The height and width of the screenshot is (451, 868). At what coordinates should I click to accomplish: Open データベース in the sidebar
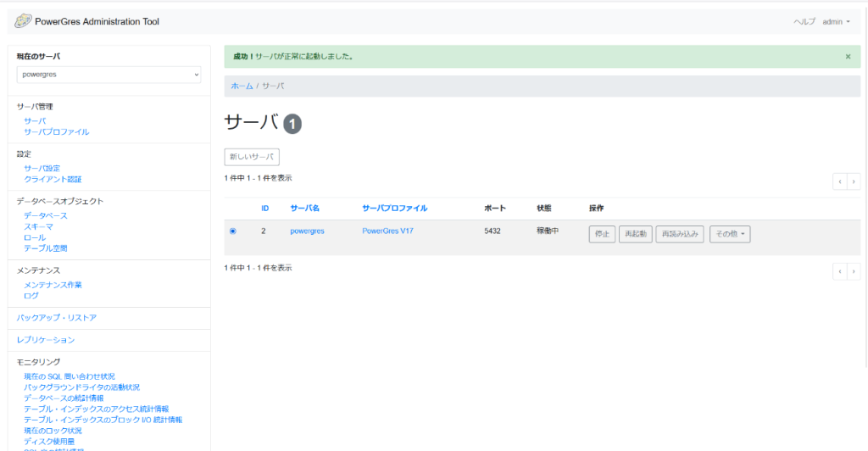point(46,215)
